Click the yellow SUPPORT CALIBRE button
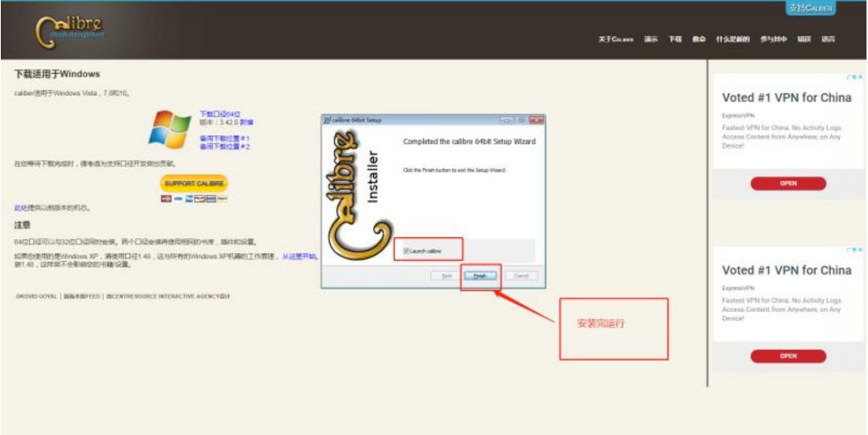 pyautogui.click(x=195, y=183)
